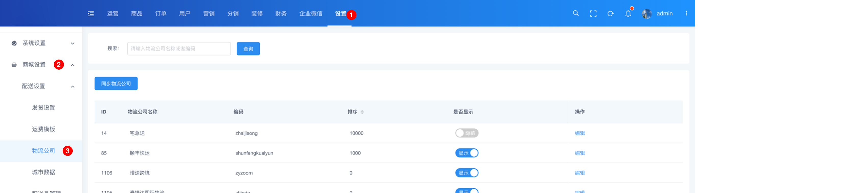The width and height of the screenshot is (868, 193).
Task: Sort table by 排序 column arrows
Action: coord(362,112)
